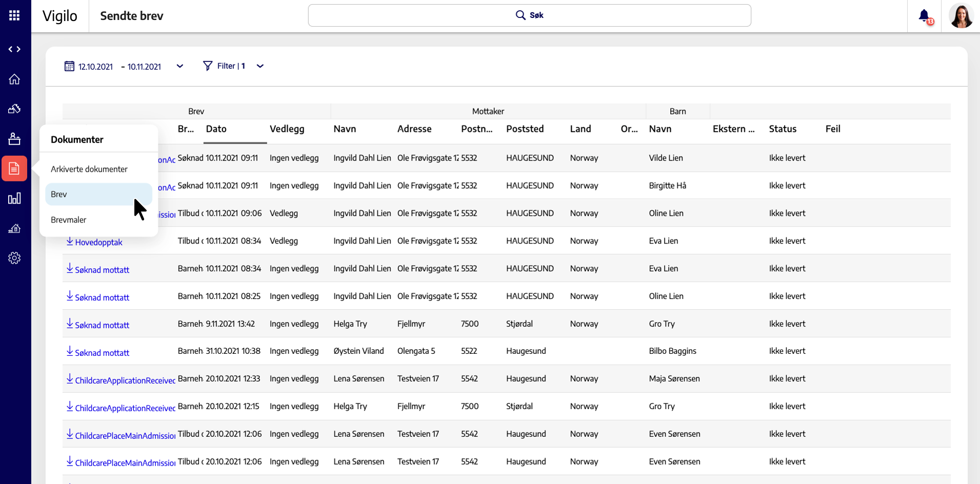Click the 31.10.2021 10:38 date cell
This screenshot has height=484, width=980.
click(x=233, y=351)
